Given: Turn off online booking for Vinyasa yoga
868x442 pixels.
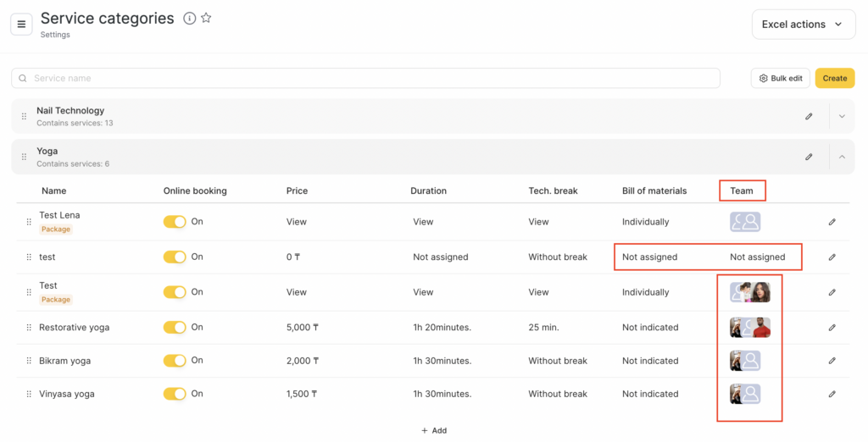Looking at the screenshot, I should pos(175,394).
